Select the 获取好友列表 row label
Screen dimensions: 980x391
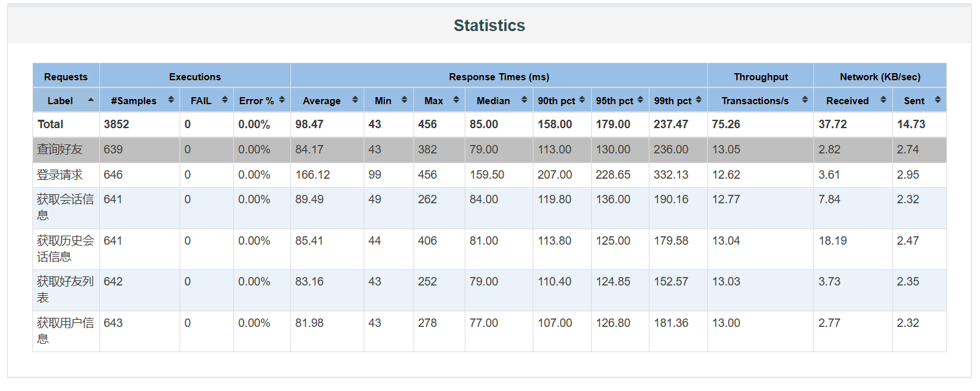tap(65, 289)
